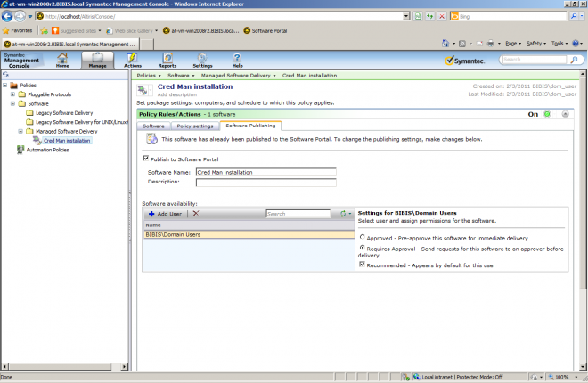Collapse the Software folder node
Image resolution: width=588 pixels, height=383 pixels.
pyautogui.click(x=12, y=103)
